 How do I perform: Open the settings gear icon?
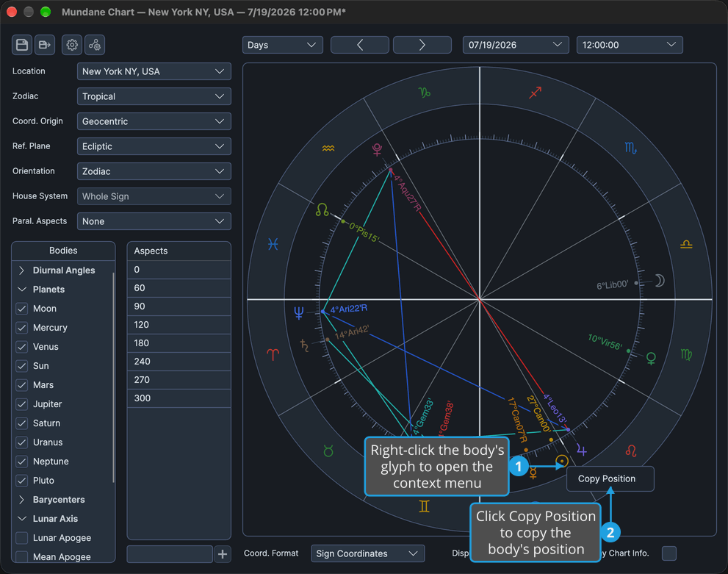click(x=72, y=45)
